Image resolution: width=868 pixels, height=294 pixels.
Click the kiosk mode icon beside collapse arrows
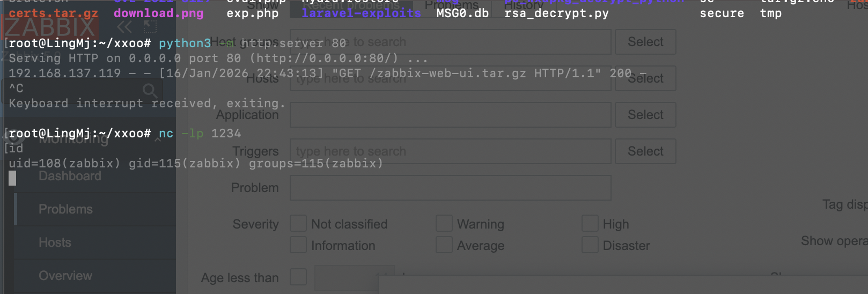click(150, 27)
